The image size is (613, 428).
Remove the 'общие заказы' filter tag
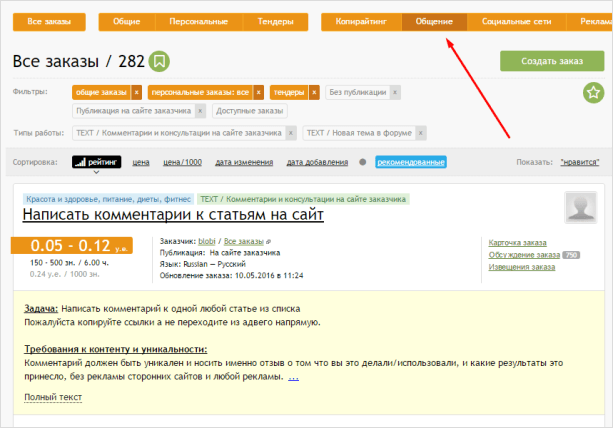[137, 92]
